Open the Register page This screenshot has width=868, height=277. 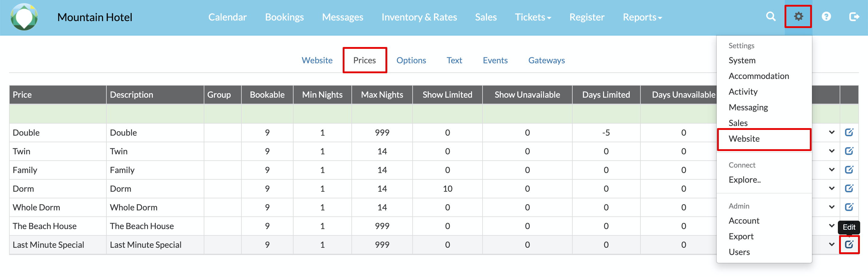click(587, 17)
